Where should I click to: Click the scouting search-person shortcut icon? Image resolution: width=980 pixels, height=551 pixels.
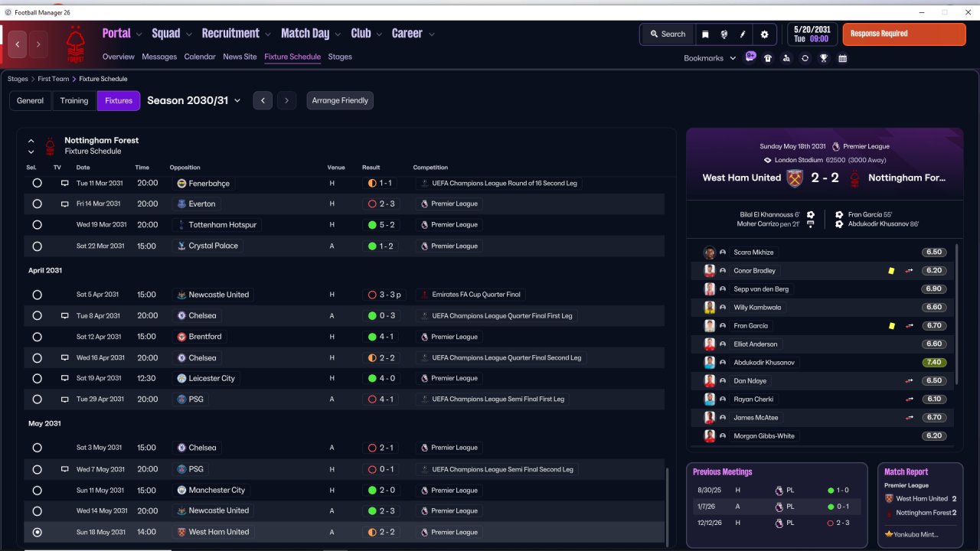pos(786,58)
